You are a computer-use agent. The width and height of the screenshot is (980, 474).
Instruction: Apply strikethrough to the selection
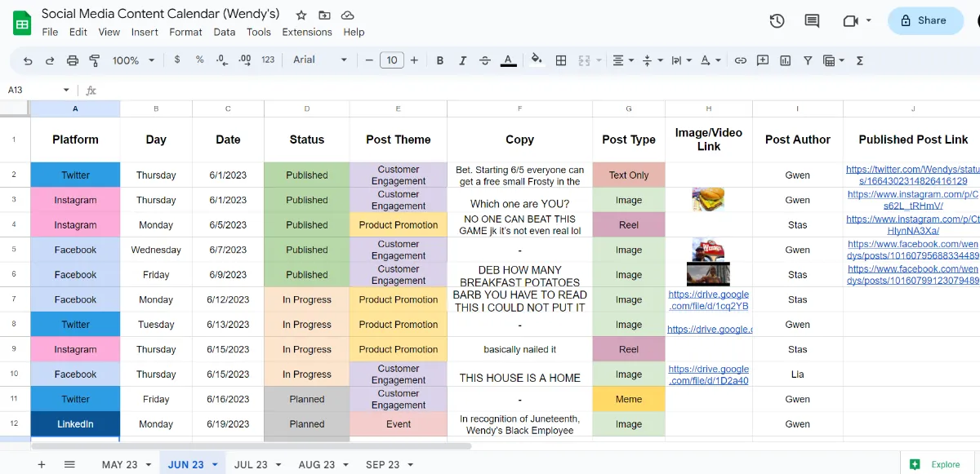click(483, 60)
